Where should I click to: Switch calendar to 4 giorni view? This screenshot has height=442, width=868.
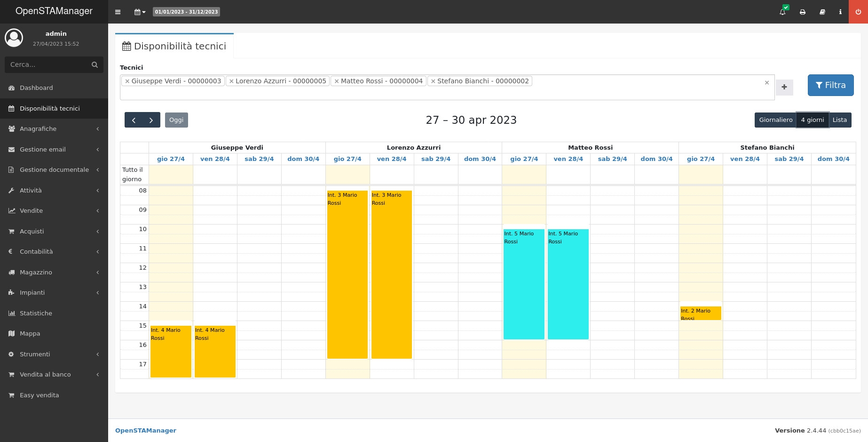coord(812,120)
